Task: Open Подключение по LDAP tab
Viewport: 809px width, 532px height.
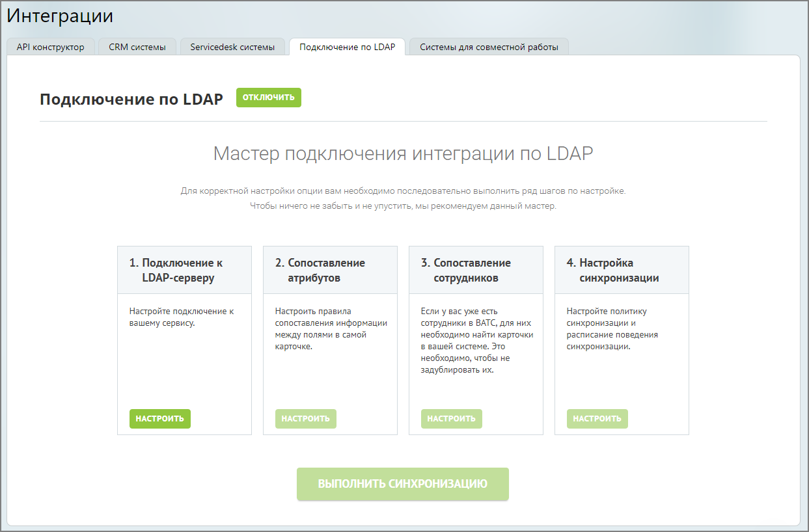Action: click(x=347, y=47)
